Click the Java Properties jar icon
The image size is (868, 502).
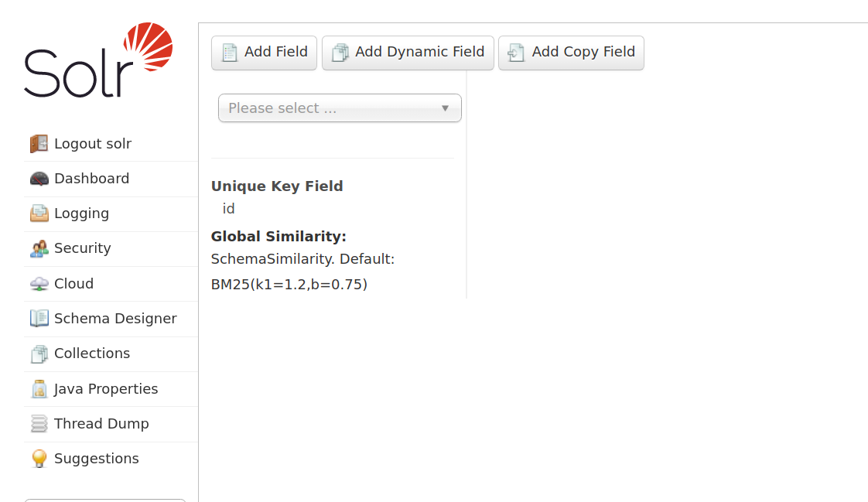tap(39, 389)
